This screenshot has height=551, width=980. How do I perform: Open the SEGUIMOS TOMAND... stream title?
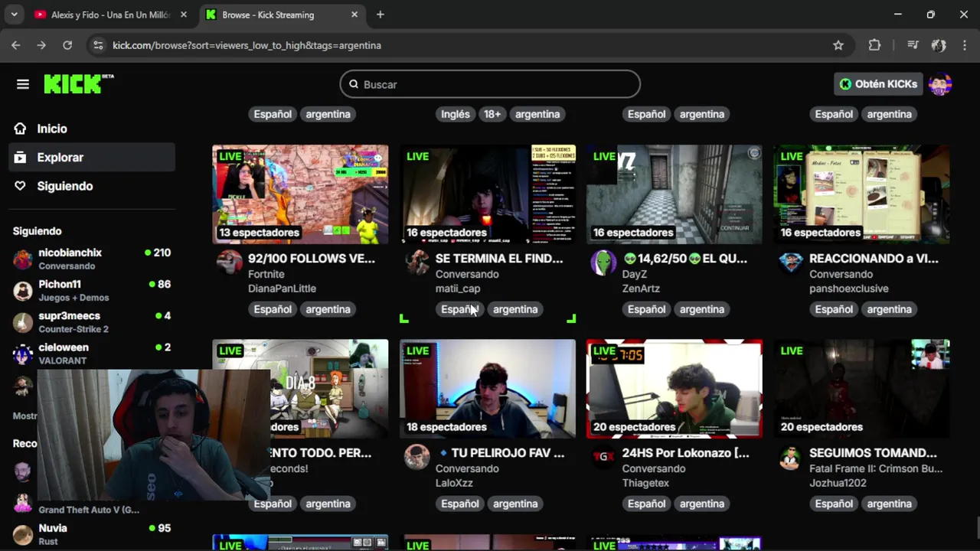tap(873, 453)
